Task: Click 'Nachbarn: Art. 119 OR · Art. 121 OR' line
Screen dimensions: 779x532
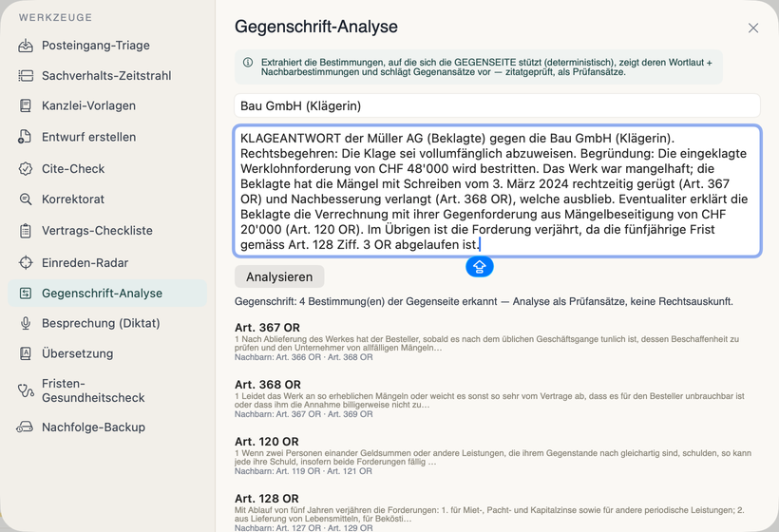Action: (x=303, y=471)
